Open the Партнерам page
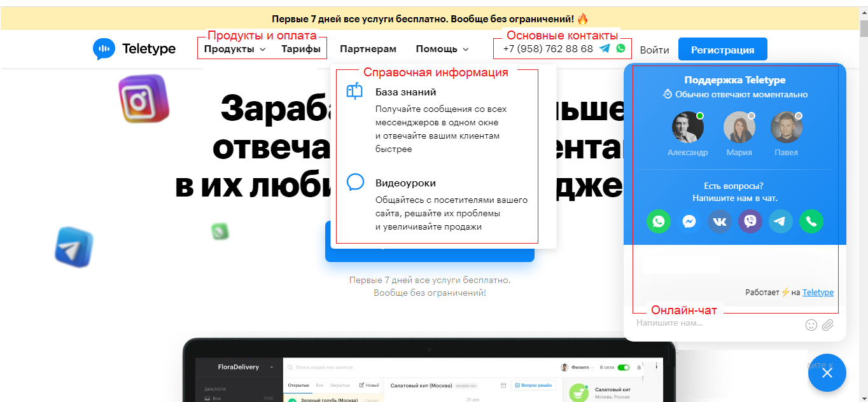The width and height of the screenshot is (868, 402). tap(368, 49)
